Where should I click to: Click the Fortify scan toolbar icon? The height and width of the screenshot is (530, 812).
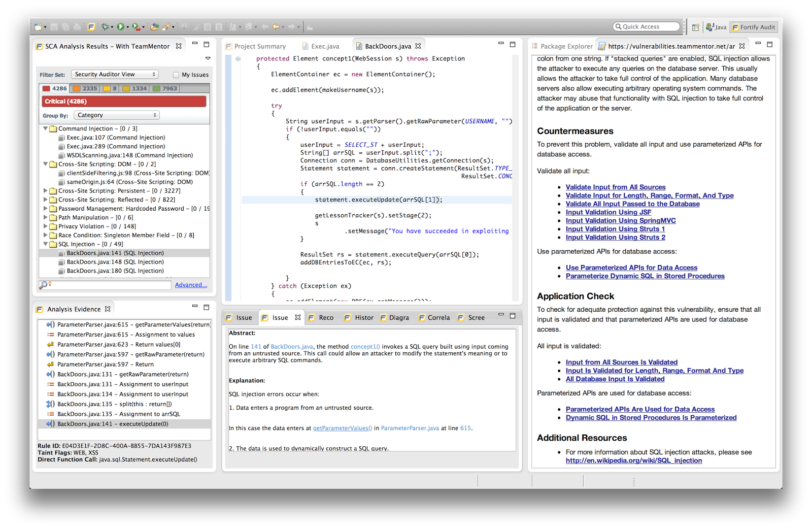point(91,27)
